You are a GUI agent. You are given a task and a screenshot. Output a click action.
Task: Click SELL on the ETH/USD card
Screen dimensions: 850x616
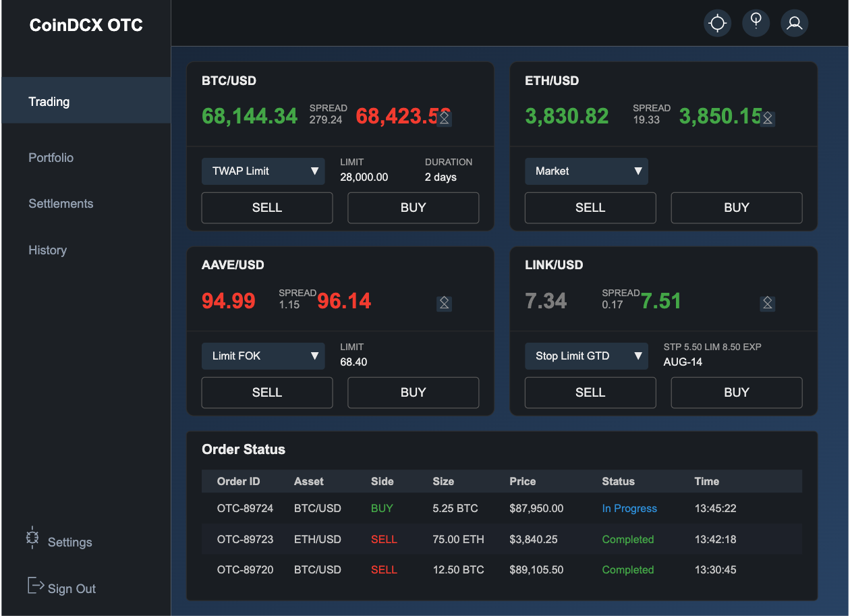(590, 208)
